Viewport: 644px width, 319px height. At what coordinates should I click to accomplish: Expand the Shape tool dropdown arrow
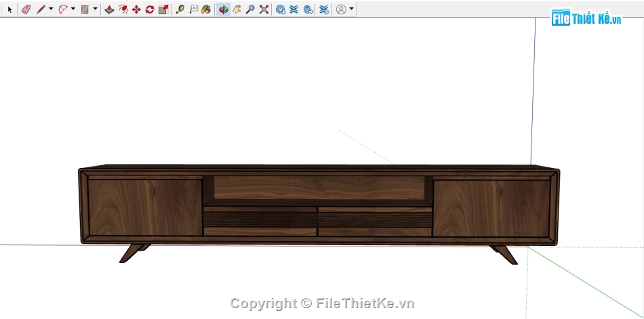(96, 9)
